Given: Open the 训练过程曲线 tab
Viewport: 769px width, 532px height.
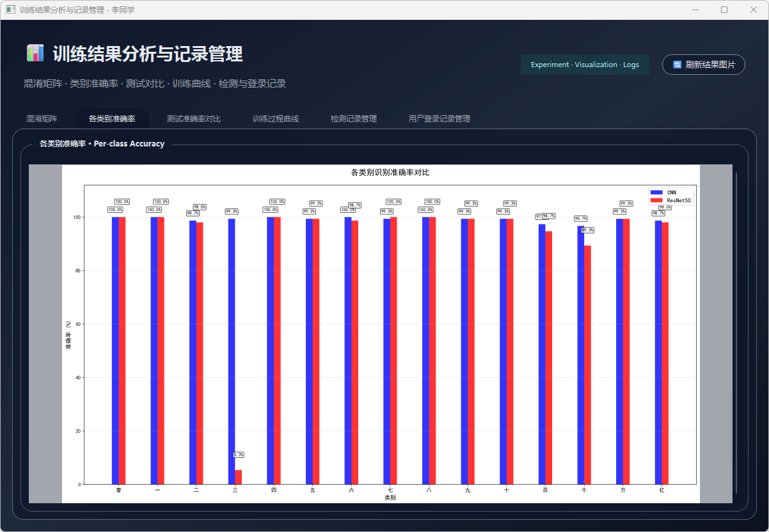Looking at the screenshot, I should (276, 119).
